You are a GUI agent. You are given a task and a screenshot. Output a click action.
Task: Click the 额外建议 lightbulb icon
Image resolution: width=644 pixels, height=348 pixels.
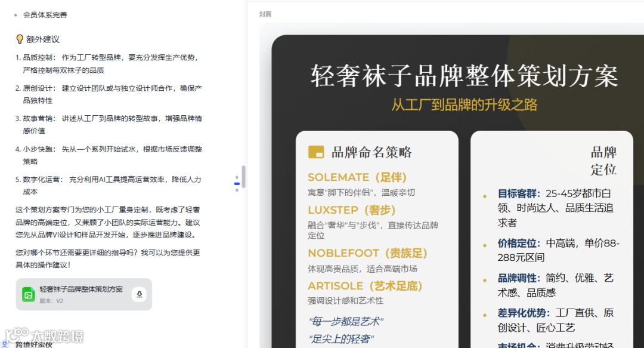click(19, 39)
